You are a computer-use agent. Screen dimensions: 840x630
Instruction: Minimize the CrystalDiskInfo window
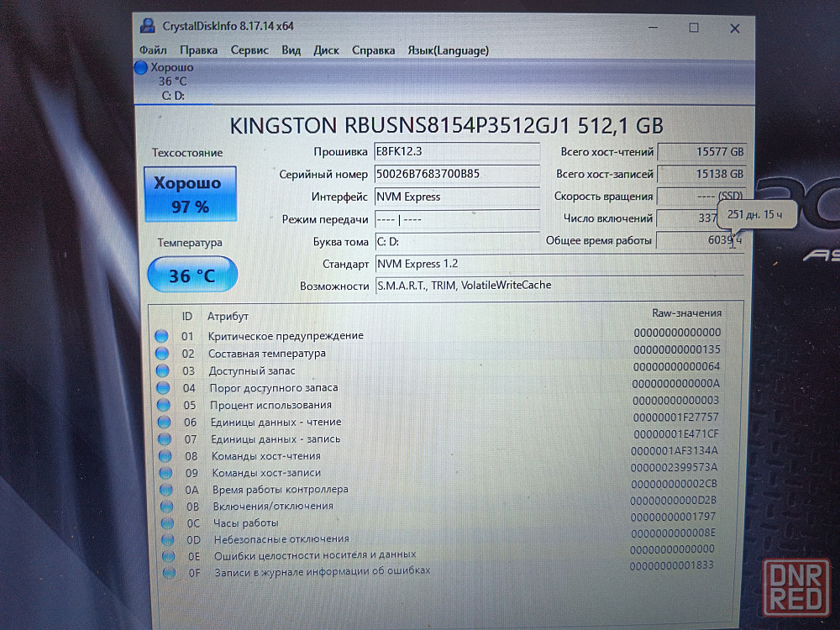click(x=653, y=28)
